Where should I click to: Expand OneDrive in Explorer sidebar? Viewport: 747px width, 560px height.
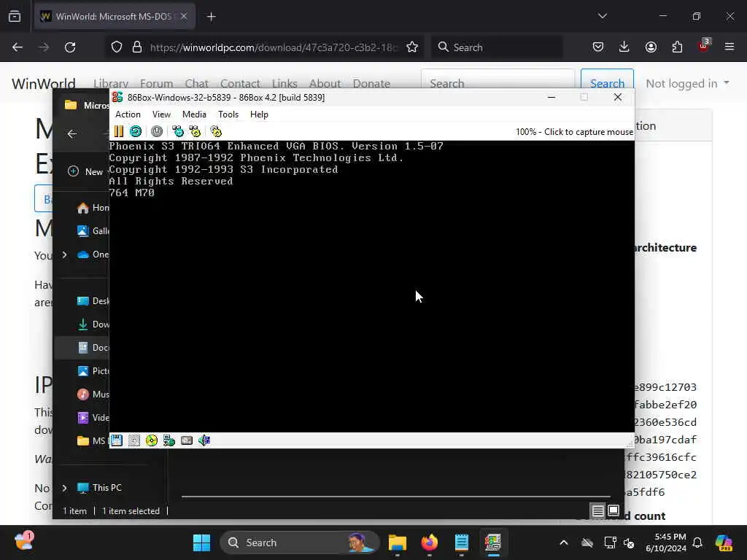(x=65, y=254)
